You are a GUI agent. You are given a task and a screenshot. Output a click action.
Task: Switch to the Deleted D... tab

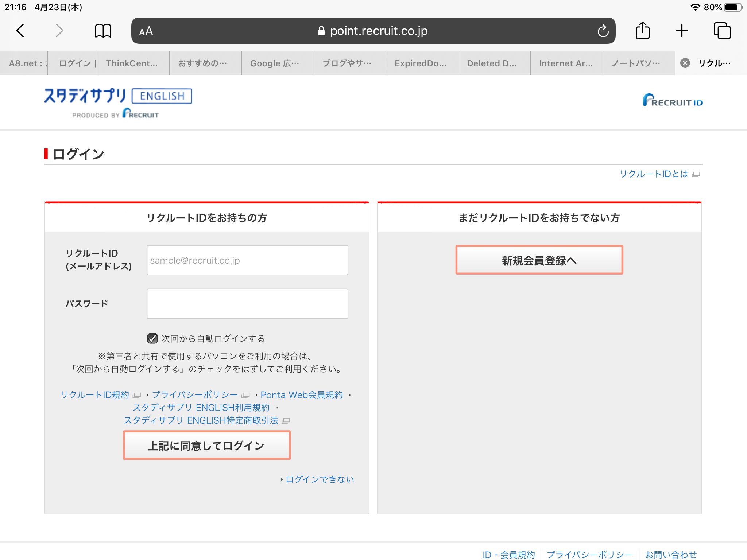pyautogui.click(x=494, y=63)
